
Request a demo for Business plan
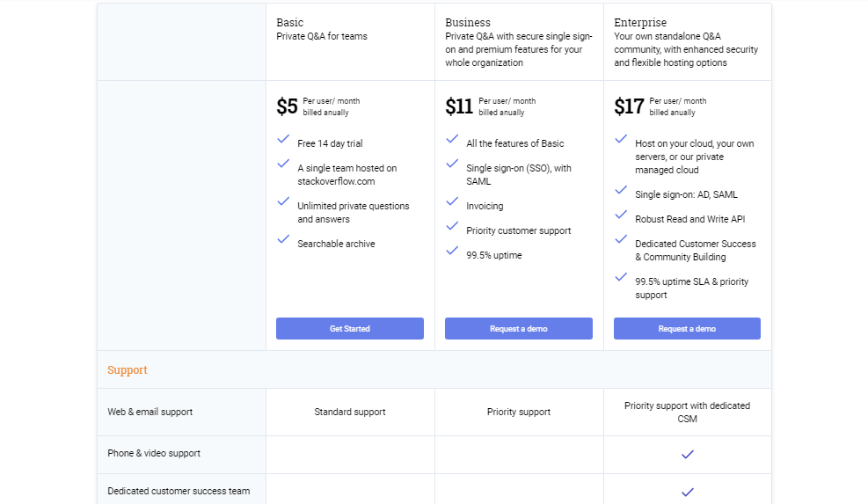pos(519,328)
